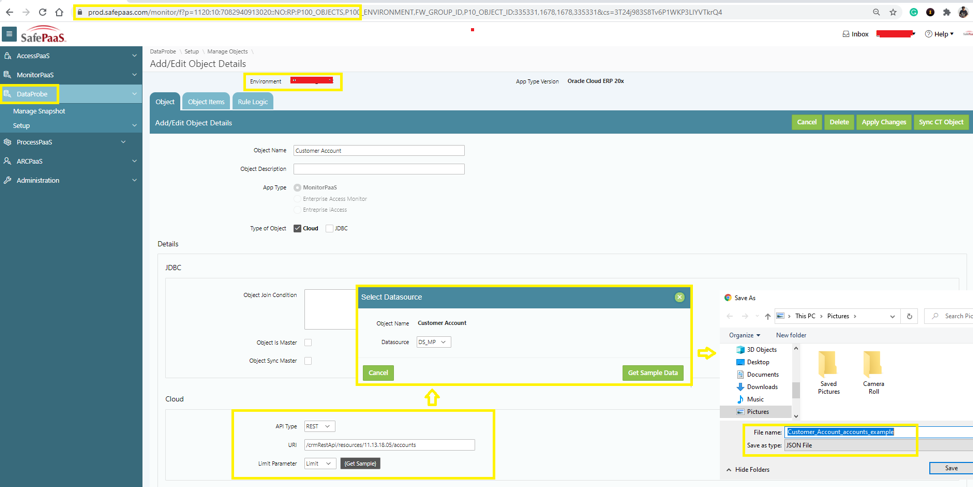Open Manage Snapshot in the sidebar

pos(39,111)
